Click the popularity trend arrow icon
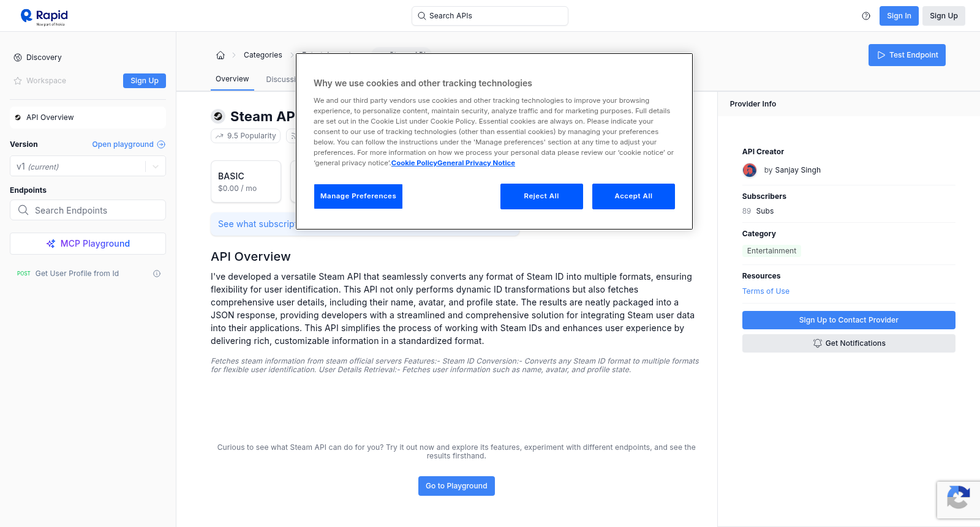This screenshot has height=527, width=980. (x=219, y=136)
